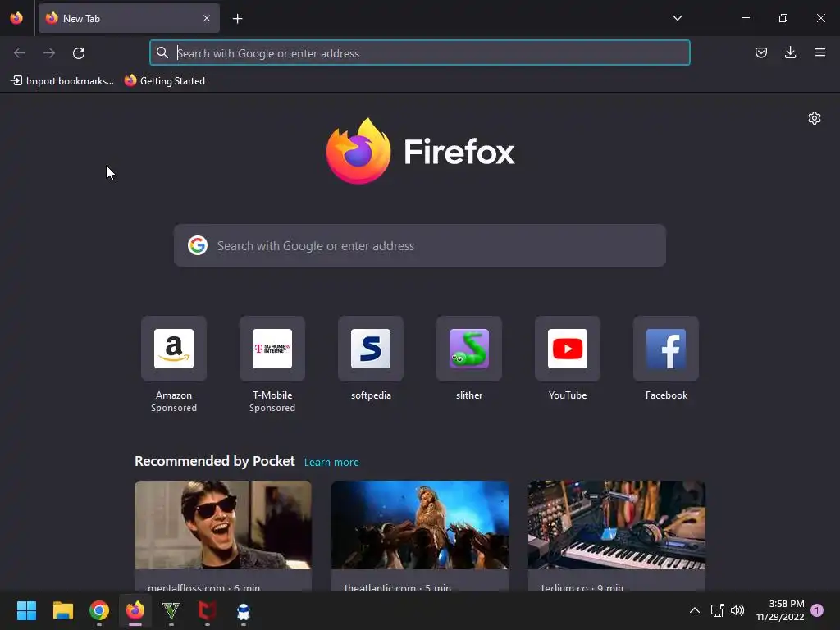
Task: Click the Google logo in search box
Action: (198, 245)
